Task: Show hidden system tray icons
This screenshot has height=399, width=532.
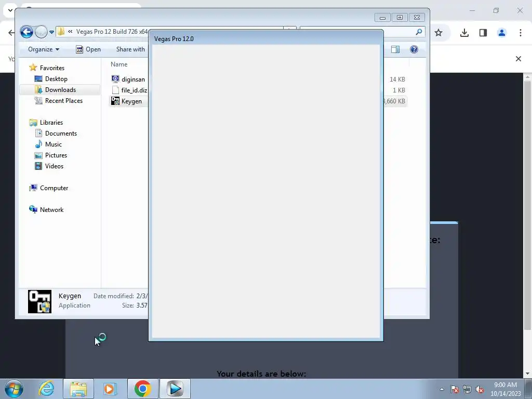Action: 442,389
